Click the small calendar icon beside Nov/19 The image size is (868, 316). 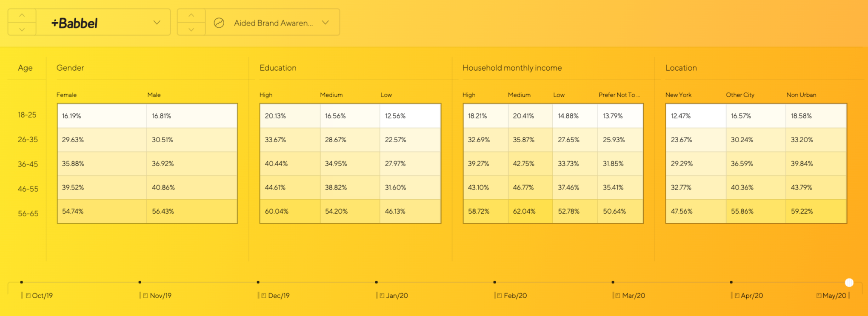146,296
